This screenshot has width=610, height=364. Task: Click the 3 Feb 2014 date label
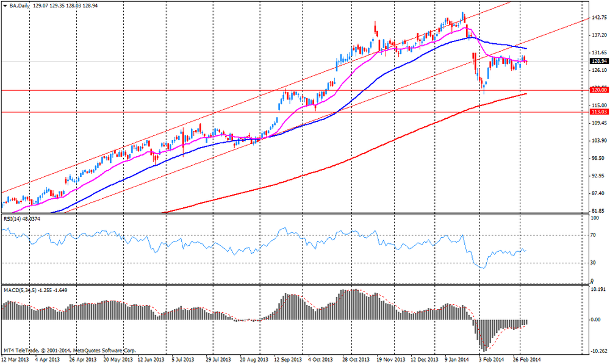[x=491, y=359]
